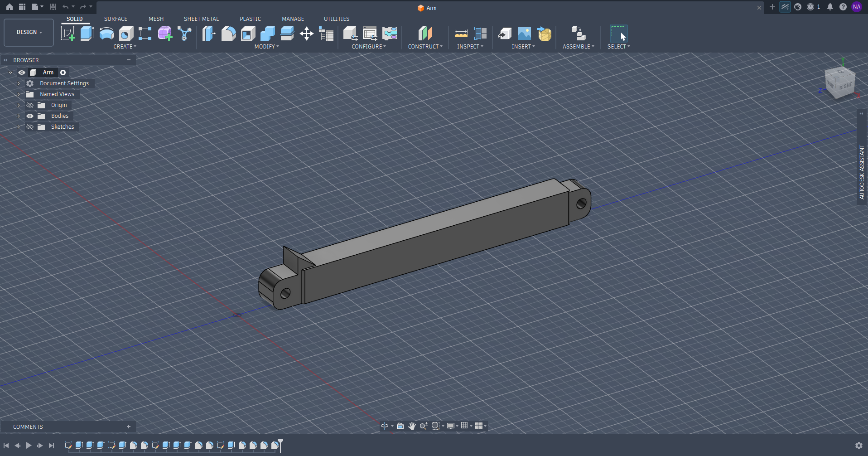The image size is (868, 456).
Task: Toggle the Arm component activate radio button
Action: [63, 73]
